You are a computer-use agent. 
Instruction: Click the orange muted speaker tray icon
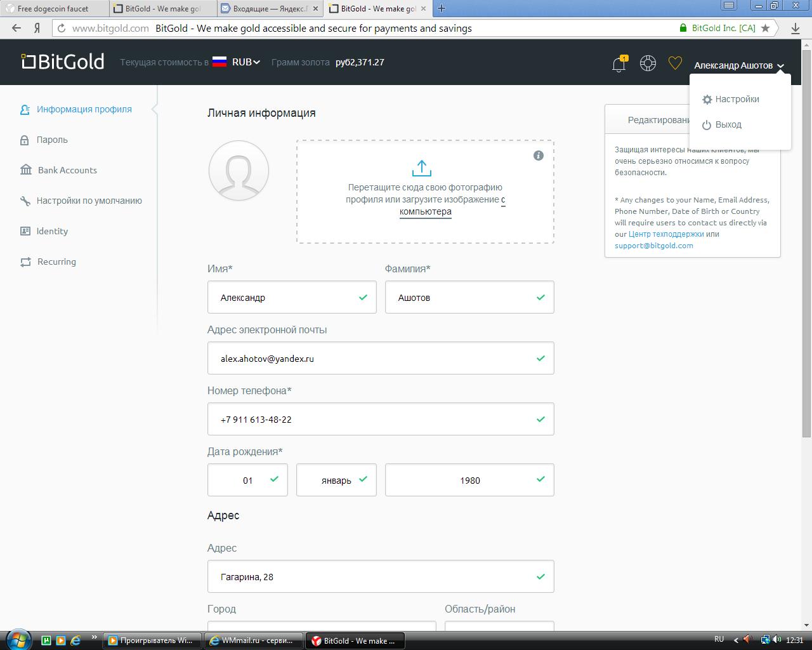[748, 640]
